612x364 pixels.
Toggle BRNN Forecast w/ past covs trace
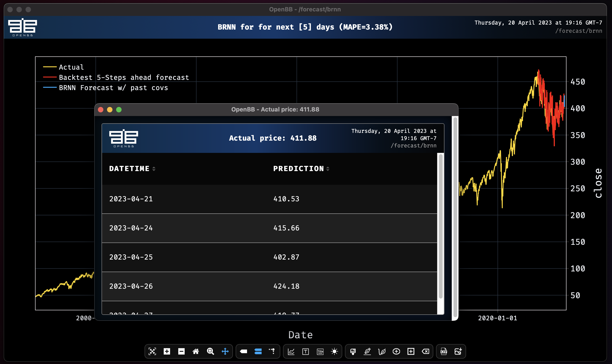106,88
